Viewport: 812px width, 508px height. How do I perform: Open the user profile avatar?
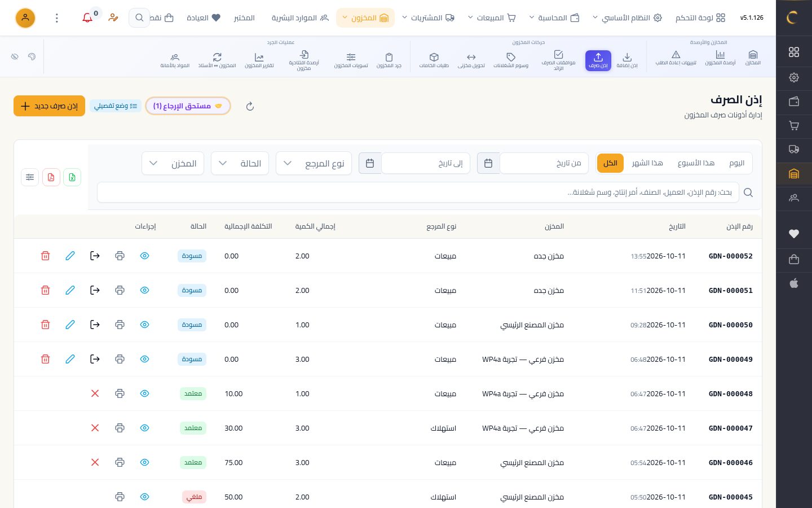pyautogui.click(x=25, y=18)
